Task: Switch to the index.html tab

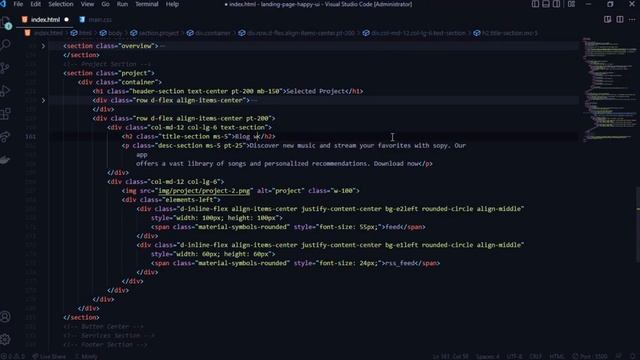Action: tap(45, 20)
